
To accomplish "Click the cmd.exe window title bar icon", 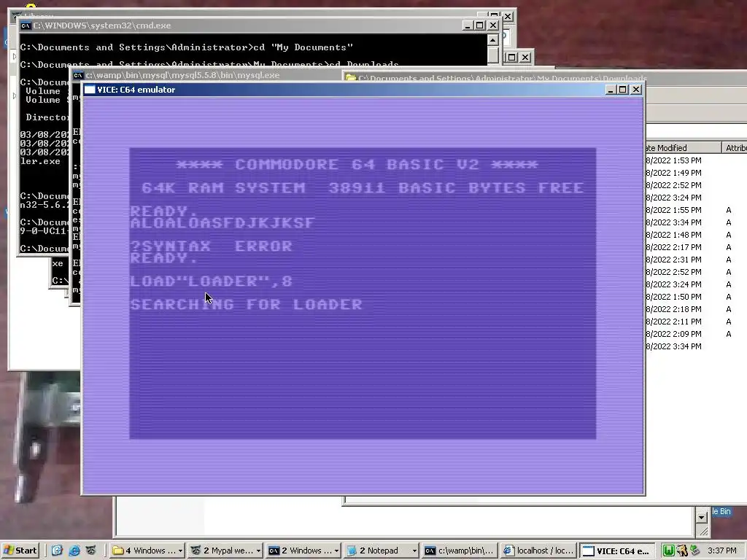I will 26,26.
